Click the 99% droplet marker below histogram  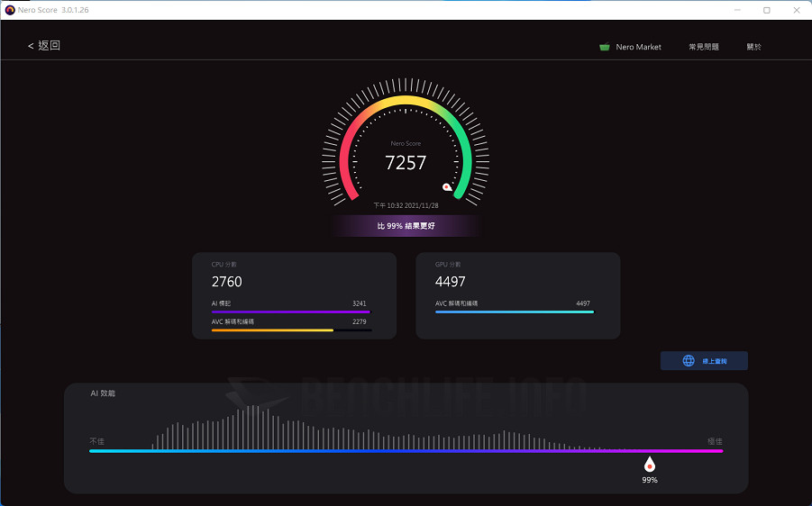point(649,465)
